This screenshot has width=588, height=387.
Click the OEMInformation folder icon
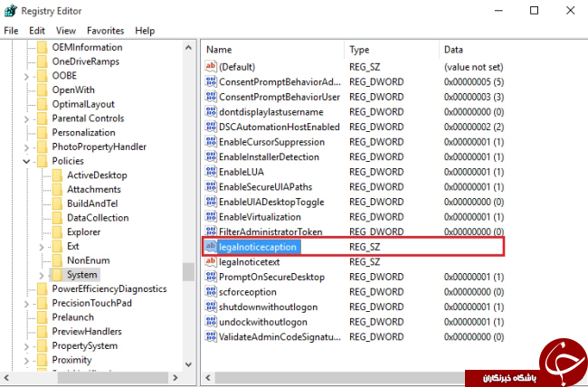click(42, 47)
